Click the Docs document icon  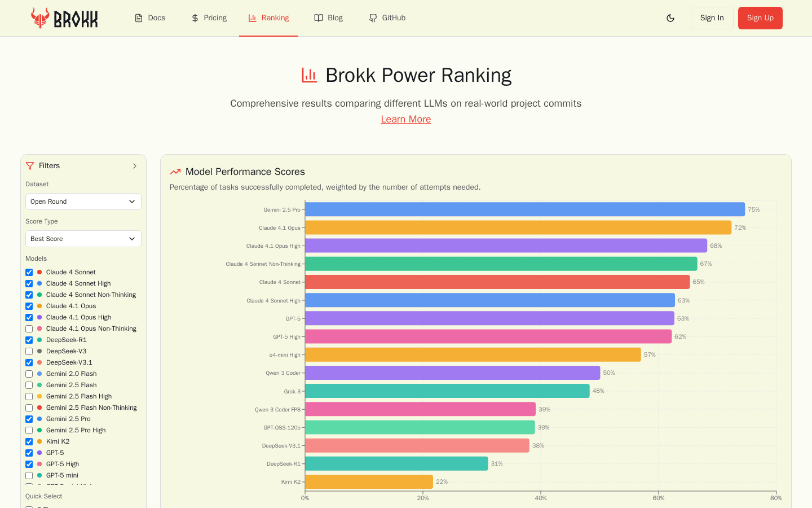pos(139,18)
